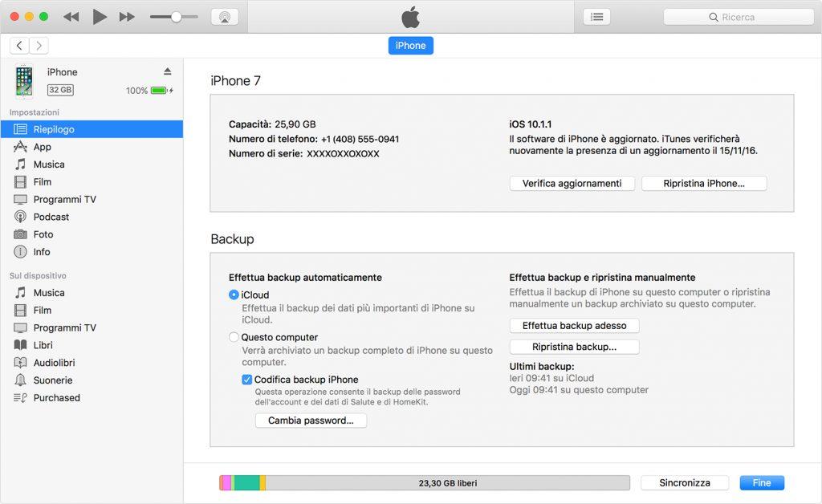
Task: Go forward with the right chevron
Action: tap(38, 46)
